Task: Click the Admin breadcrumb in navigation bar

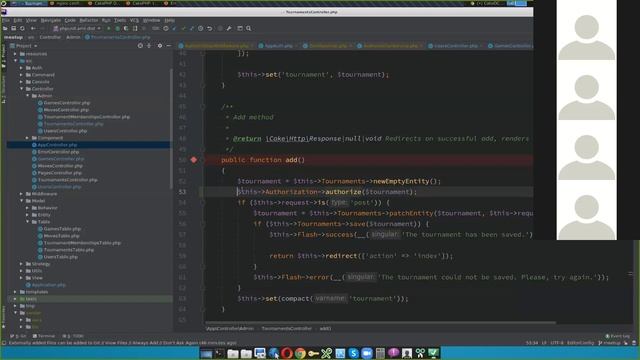Action: (73, 37)
